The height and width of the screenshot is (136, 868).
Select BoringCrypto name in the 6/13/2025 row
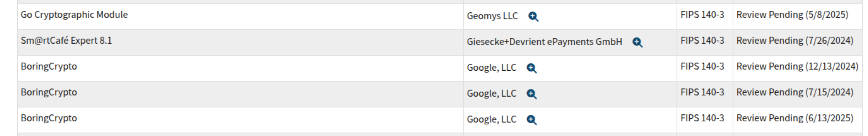coord(49,118)
